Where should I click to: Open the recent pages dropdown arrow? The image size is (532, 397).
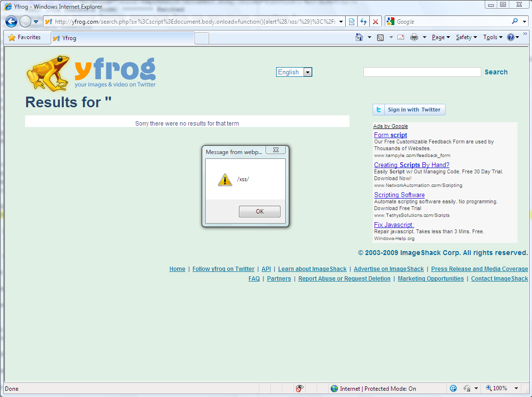[36, 22]
